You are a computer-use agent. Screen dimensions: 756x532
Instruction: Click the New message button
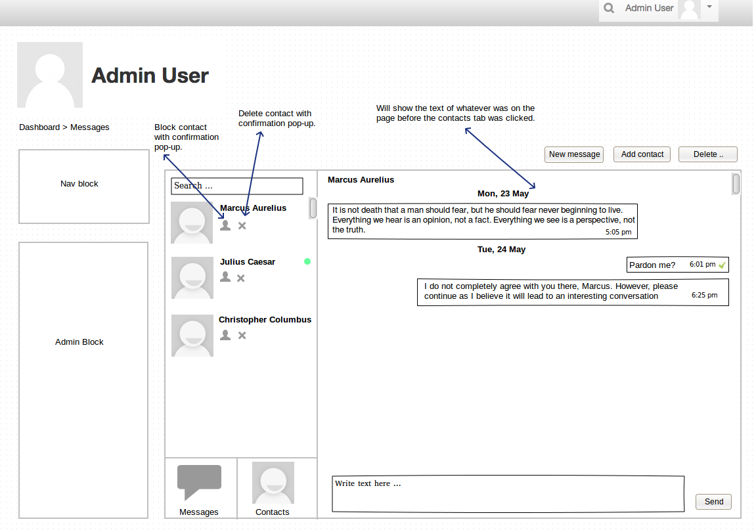point(574,154)
